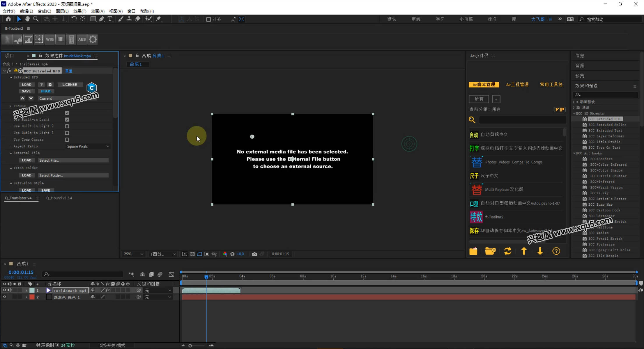Click the orange refresh icon in Ae小伙伴
This screenshot has height=349, width=644.
tap(508, 251)
